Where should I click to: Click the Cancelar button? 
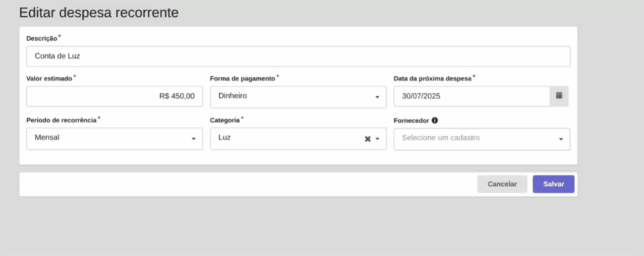502,184
